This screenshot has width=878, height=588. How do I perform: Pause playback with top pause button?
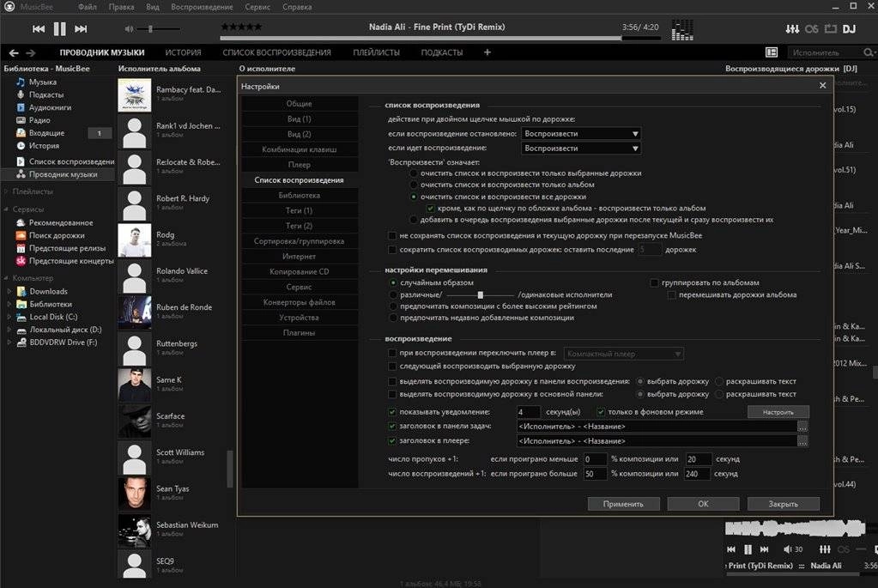click(x=59, y=28)
